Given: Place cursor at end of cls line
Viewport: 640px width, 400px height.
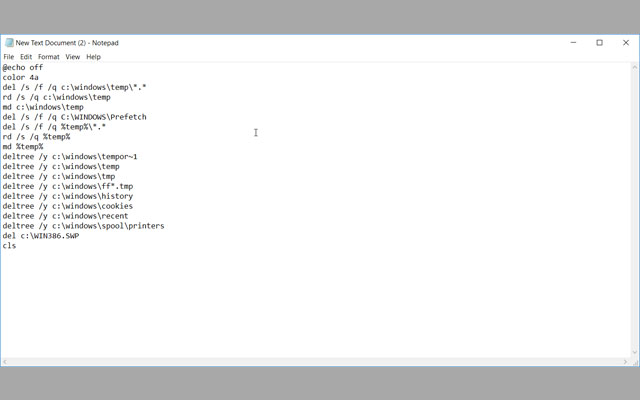Looking at the screenshot, I should (16, 246).
